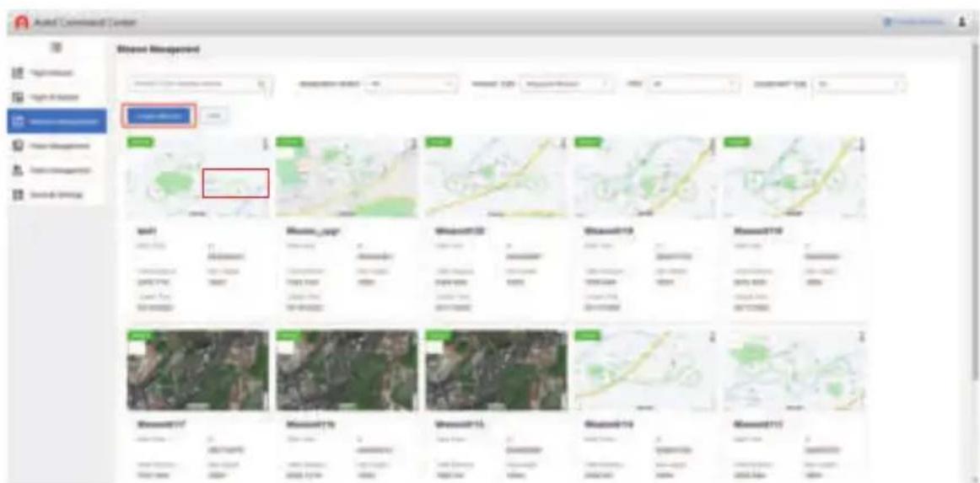Open the map thumbnail of the top row's second card

point(347,176)
